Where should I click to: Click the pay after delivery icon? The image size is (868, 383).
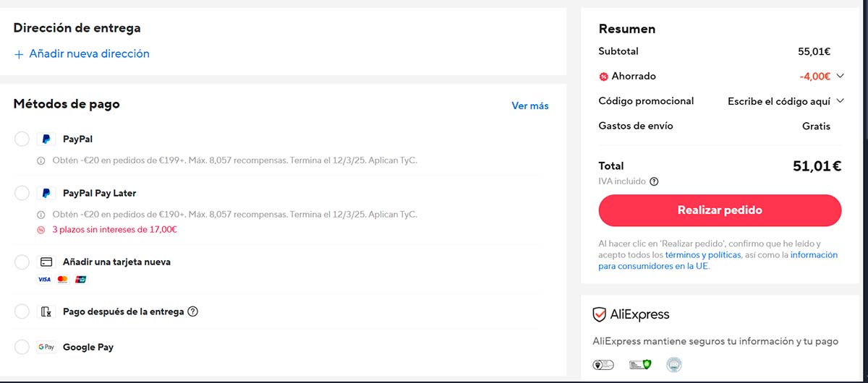click(46, 312)
